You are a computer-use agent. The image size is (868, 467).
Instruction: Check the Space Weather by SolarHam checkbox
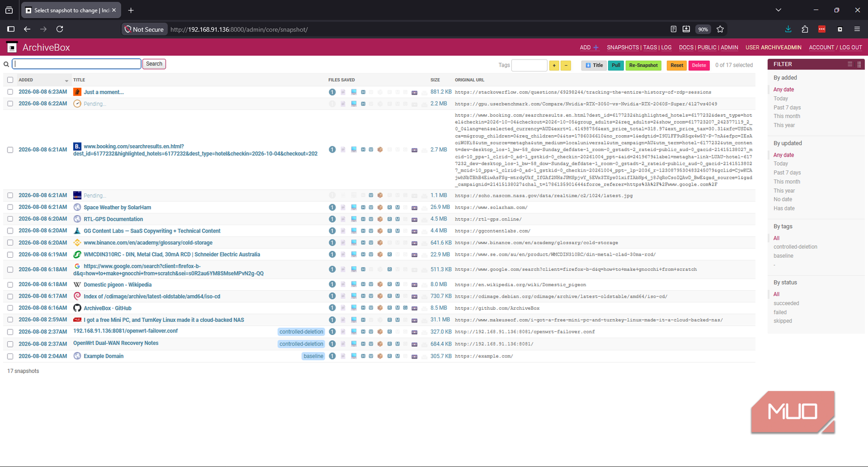[x=10, y=207]
